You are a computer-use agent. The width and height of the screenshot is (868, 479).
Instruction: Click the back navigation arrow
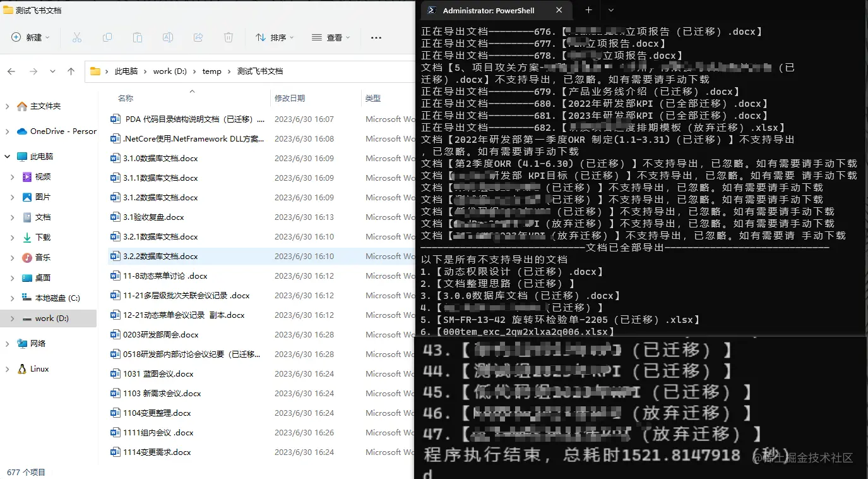pyautogui.click(x=11, y=71)
